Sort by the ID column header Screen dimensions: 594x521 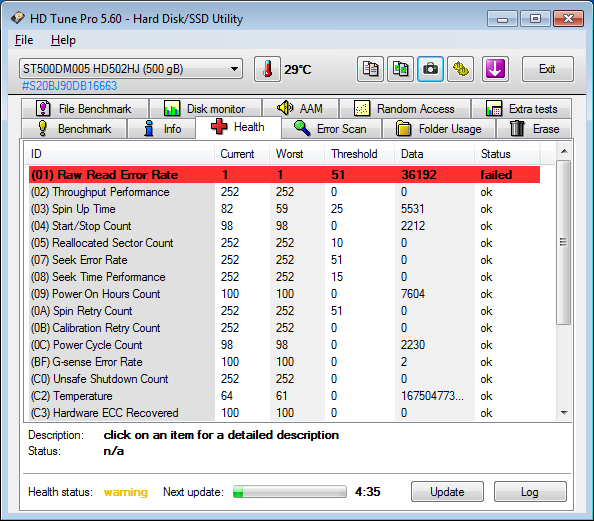tap(120, 154)
